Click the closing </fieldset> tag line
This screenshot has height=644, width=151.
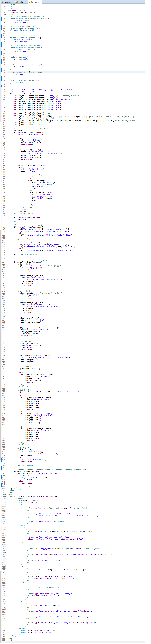[19, 634]
